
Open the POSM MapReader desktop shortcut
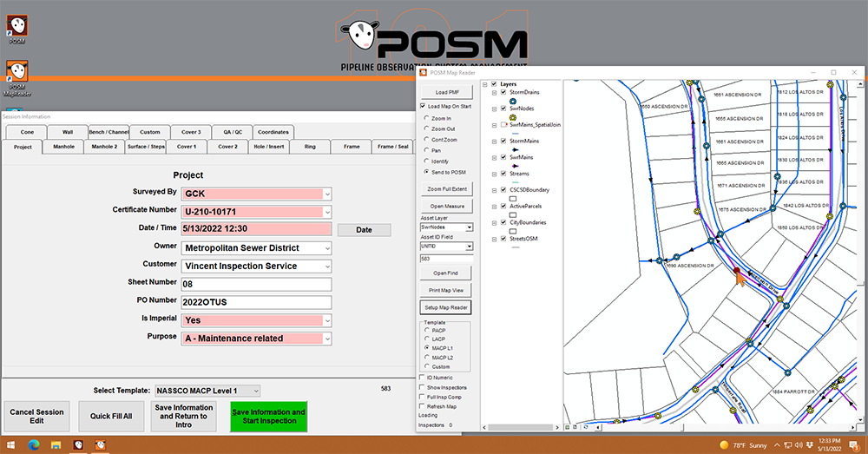[x=17, y=77]
